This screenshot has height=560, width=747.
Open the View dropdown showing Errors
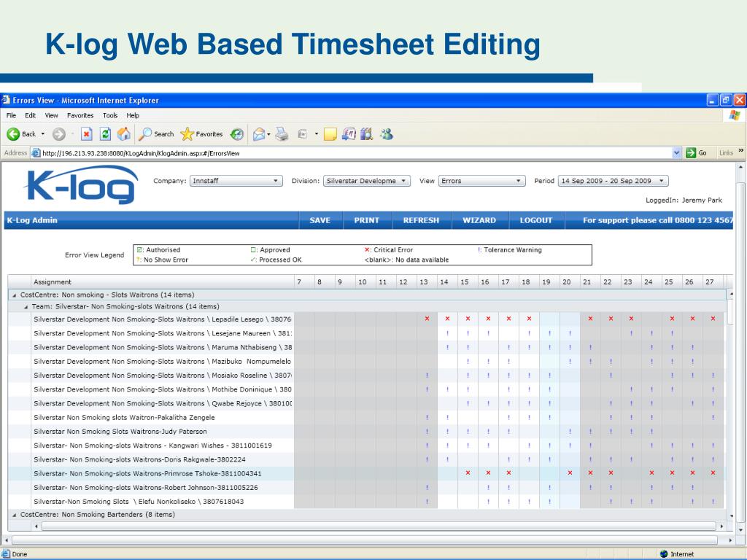(x=481, y=181)
